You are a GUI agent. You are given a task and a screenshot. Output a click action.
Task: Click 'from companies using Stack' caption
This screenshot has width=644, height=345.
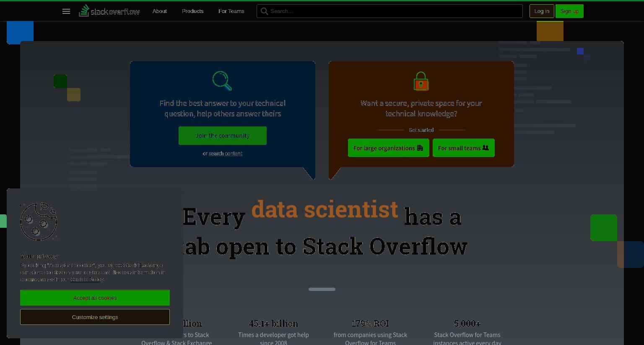[x=370, y=335]
